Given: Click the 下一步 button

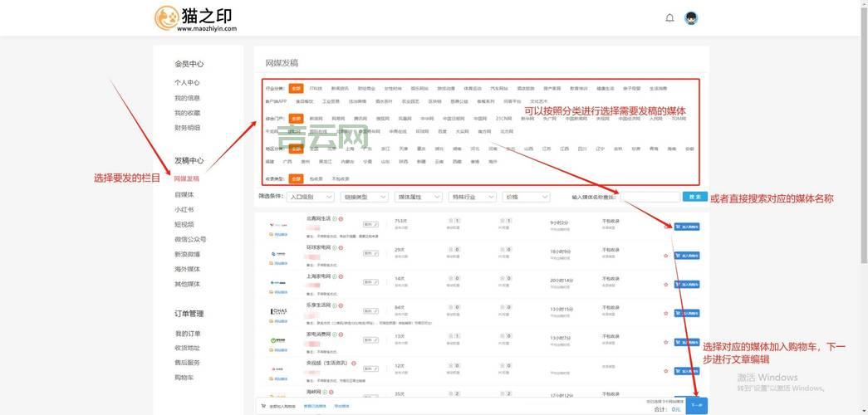Looking at the screenshot, I should [x=697, y=407].
